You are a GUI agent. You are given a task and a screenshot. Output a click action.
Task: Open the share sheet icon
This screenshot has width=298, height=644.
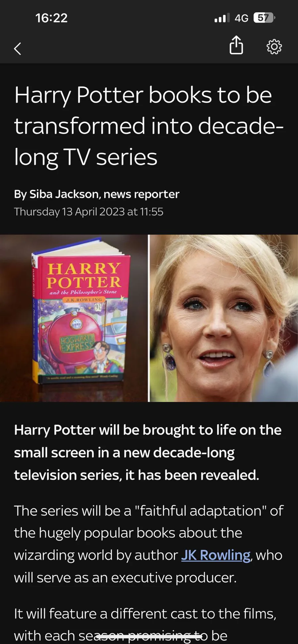pos(236,45)
